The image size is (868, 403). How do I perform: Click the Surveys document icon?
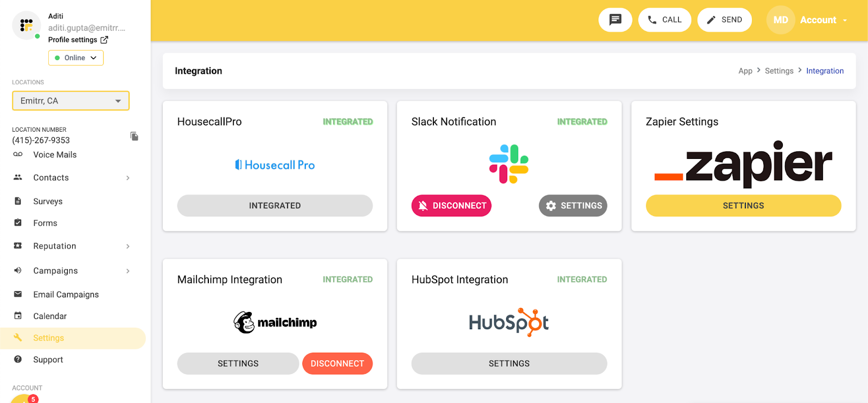coord(18,201)
